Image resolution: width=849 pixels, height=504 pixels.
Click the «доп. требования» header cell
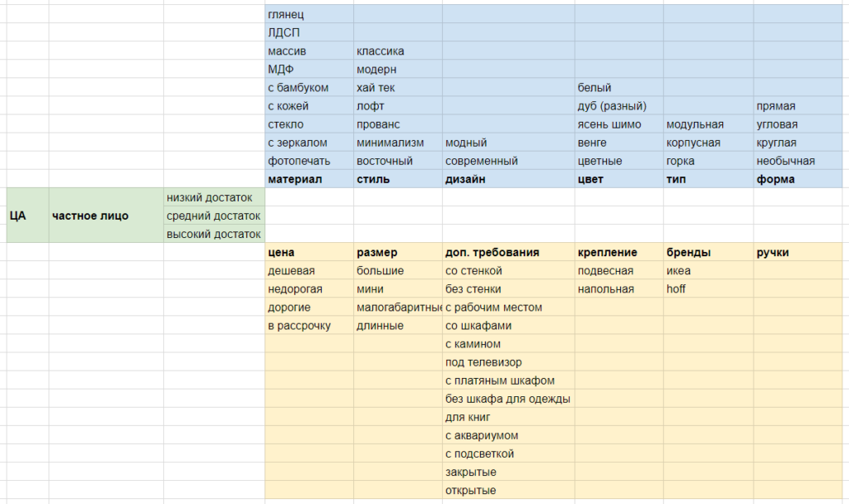pyautogui.click(x=508, y=252)
